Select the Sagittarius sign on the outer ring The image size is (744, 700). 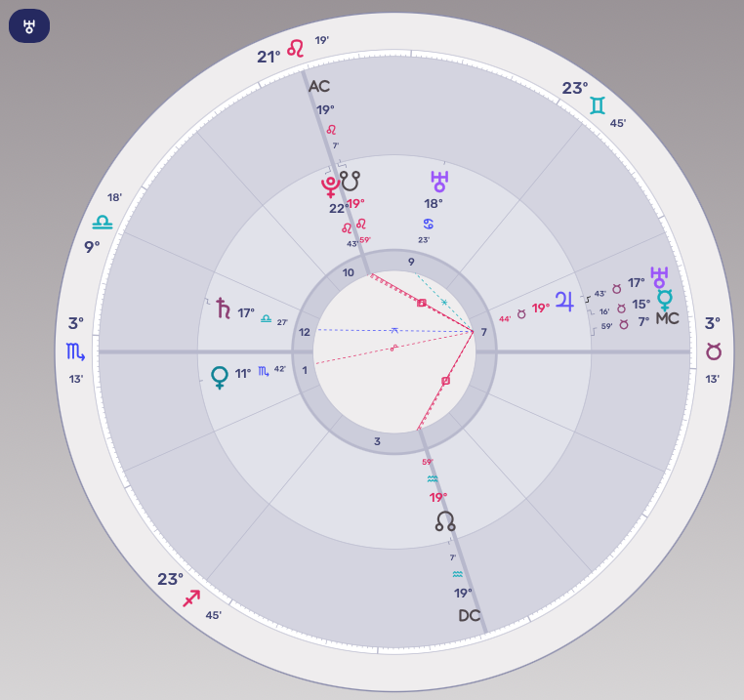point(192,597)
